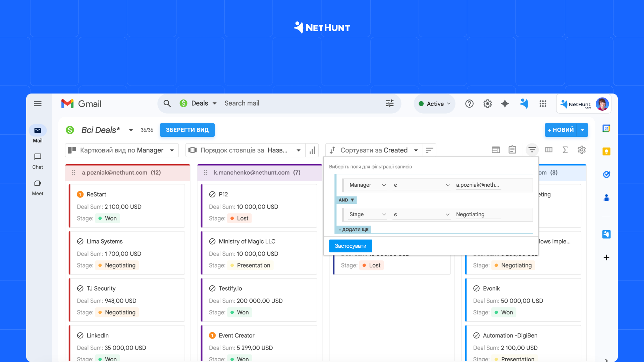Viewport: 644px width, 362px height.
Task: Click the sigma summary icon
Action: (x=565, y=150)
